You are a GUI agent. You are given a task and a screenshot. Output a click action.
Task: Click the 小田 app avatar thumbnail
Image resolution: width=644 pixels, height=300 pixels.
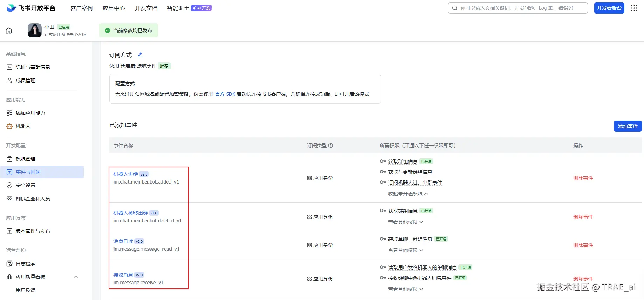click(35, 30)
